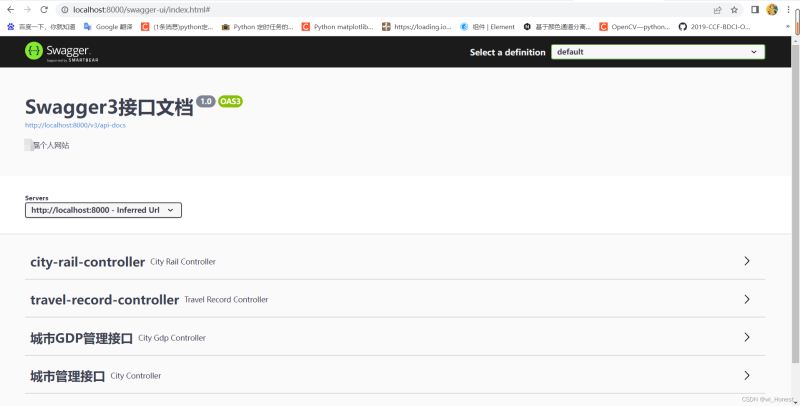Show more bookmarks overflow chevron
The width and height of the screenshot is (800, 406).
(x=789, y=27)
